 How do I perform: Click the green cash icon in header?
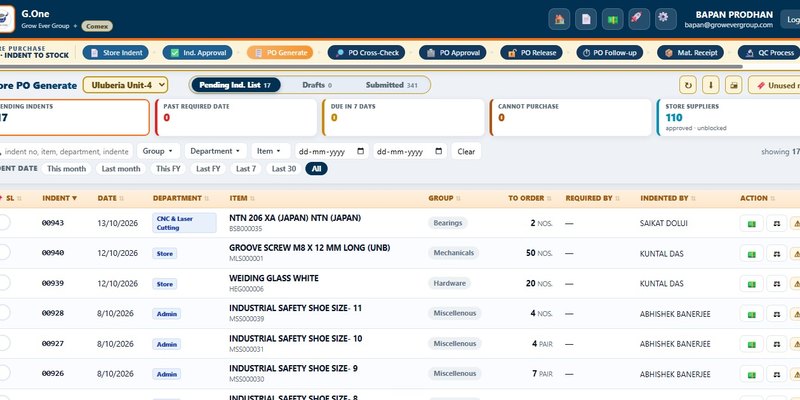coord(612,19)
